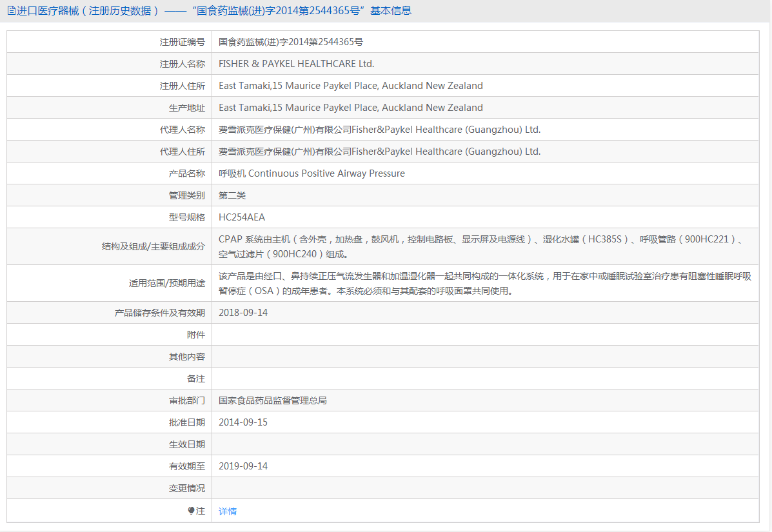The height and width of the screenshot is (532, 772).
Task: Select the 注册证编号 row label
Action: (x=182, y=42)
